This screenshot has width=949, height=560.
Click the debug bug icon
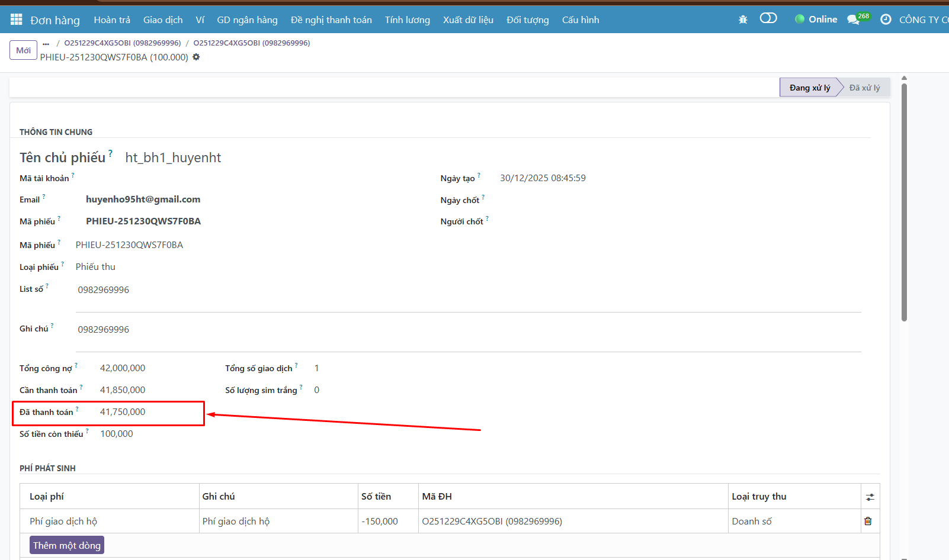(x=743, y=20)
